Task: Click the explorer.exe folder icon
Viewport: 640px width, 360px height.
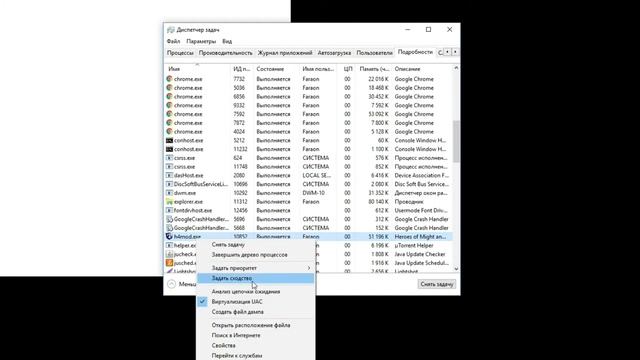Action: [169, 202]
